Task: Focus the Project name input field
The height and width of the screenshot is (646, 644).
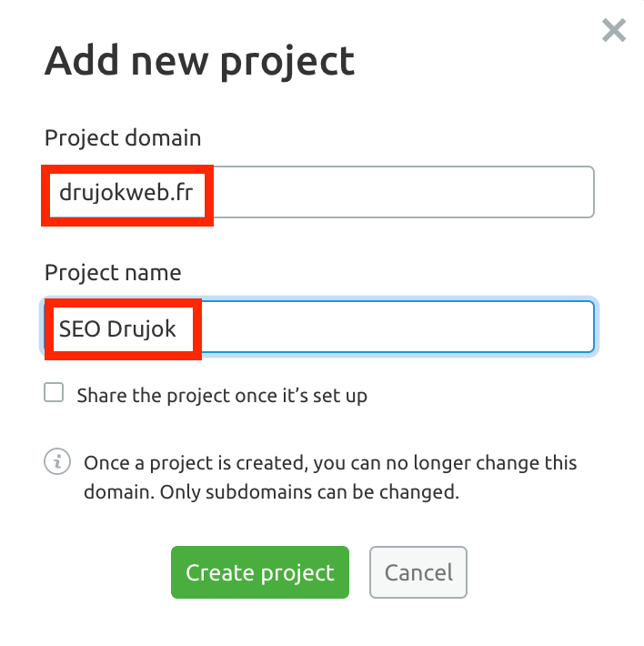Action: [319, 327]
